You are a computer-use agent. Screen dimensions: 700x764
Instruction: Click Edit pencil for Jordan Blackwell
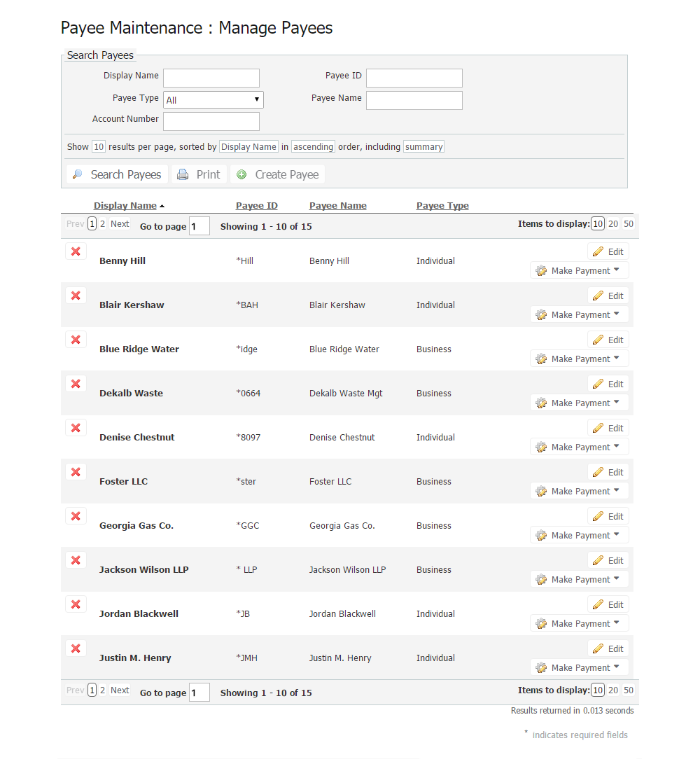(608, 604)
